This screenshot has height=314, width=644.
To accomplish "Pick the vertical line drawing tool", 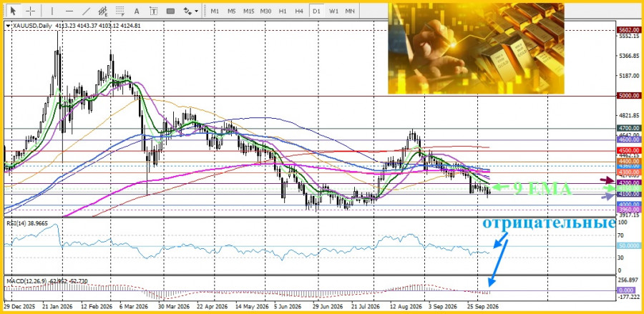I will [x=52, y=11].
